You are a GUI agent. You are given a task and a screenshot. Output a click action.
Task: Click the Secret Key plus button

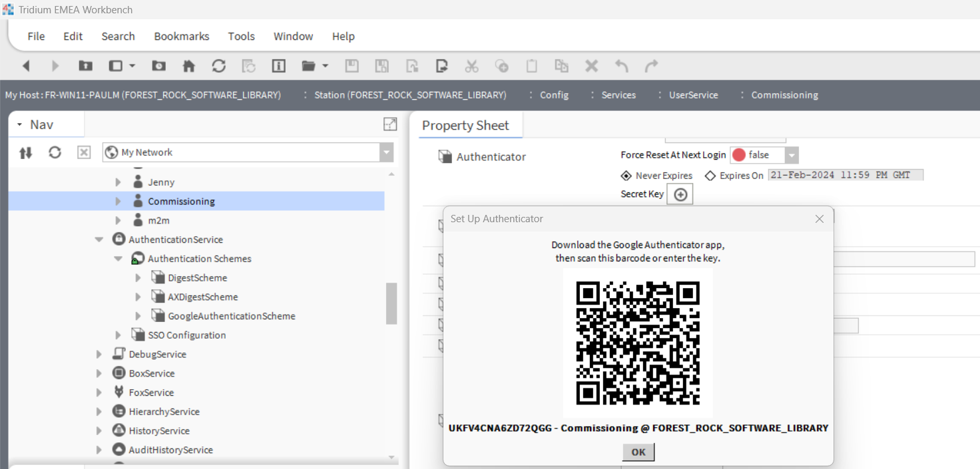(680, 195)
